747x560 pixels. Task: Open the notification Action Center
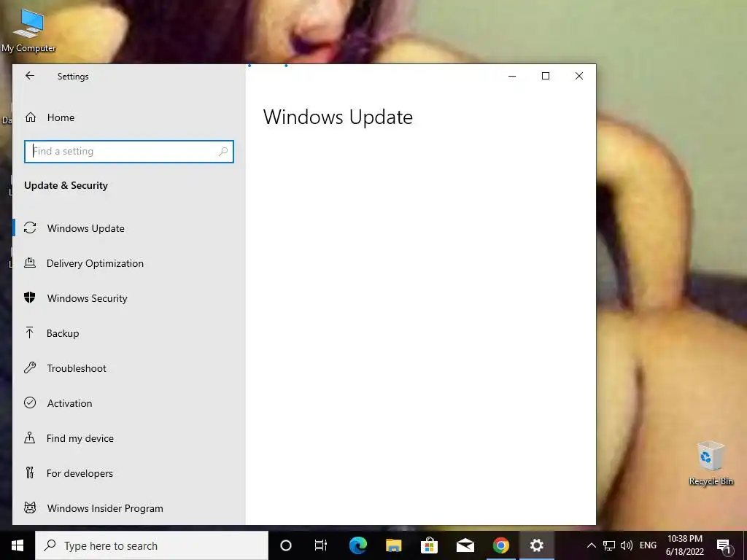pyautogui.click(x=723, y=545)
